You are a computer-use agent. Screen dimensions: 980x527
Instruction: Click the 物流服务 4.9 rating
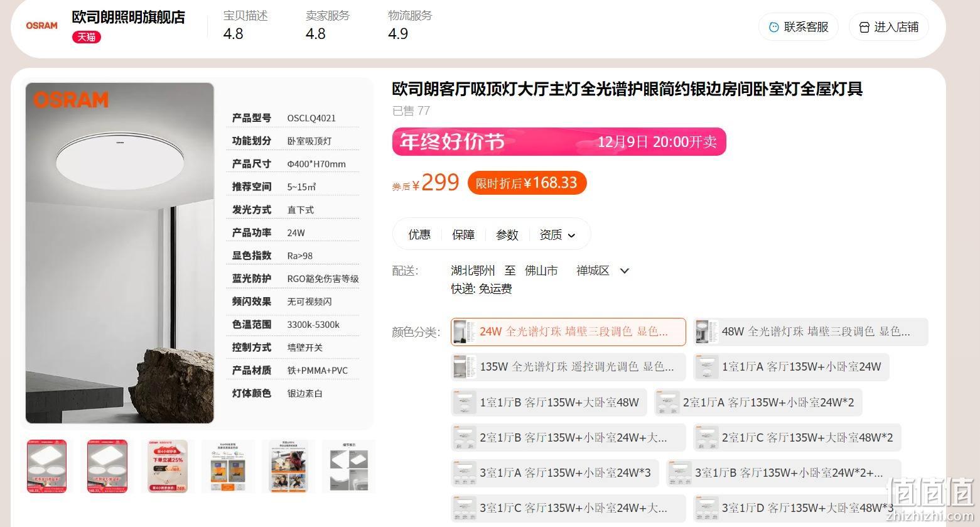410,25
